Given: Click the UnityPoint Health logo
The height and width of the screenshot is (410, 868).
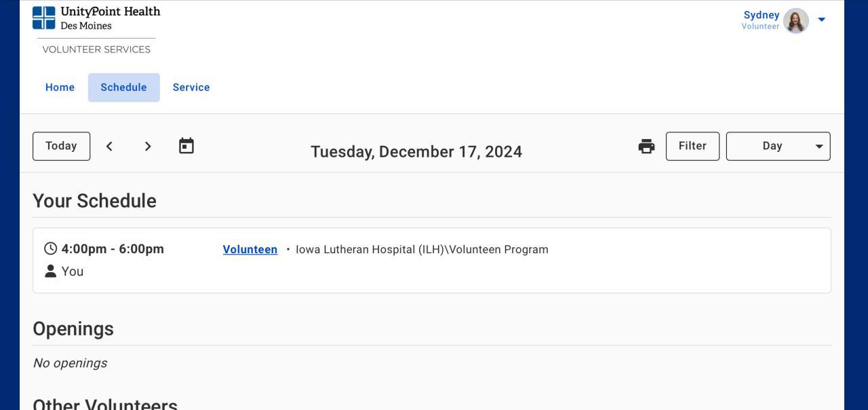Looking at the screenshot, I should (96, 19).
